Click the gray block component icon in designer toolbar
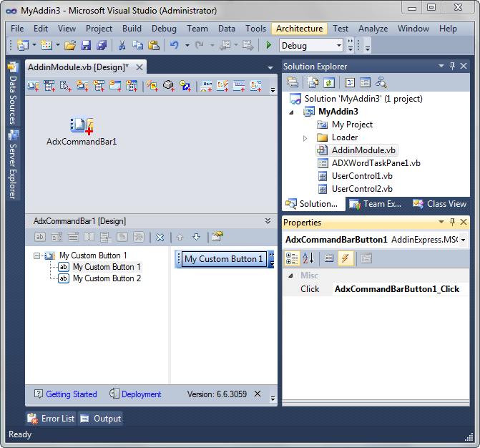This screenshot has height=448, width=480. click(169, 86)
